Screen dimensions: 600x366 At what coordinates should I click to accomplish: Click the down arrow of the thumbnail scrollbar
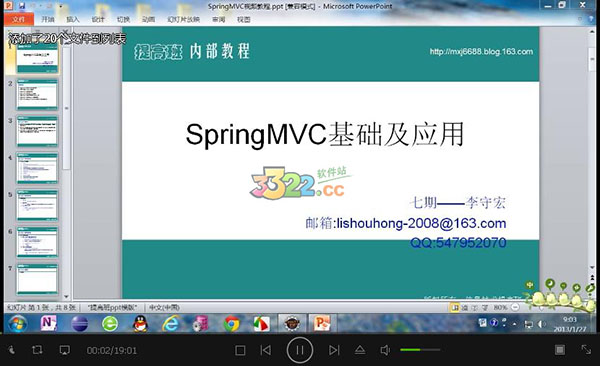[66, 296]
